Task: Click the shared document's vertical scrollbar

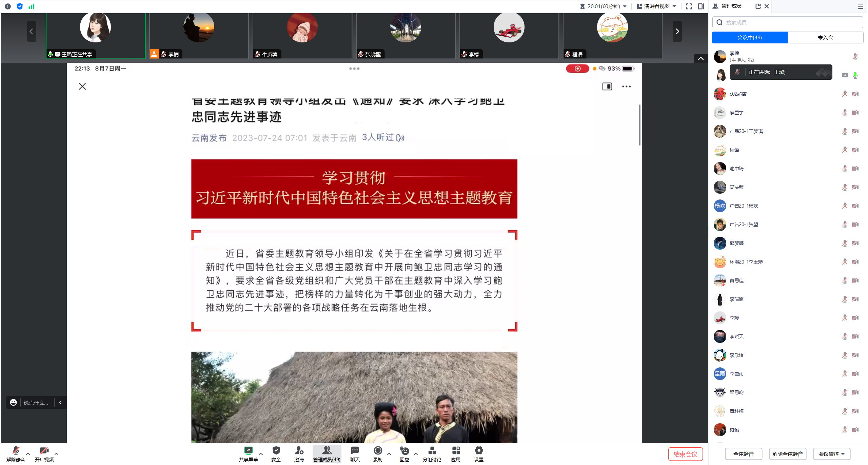Action: [x=639, y=125]
